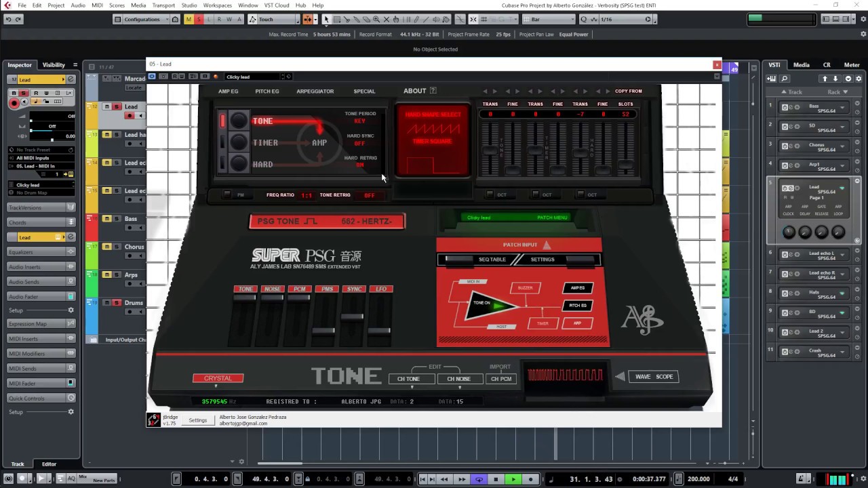Image resolution: width=868 pixels, height=488 pixels.
Task: Toggle HARD SYNC off value
Action: click(359, 143)
